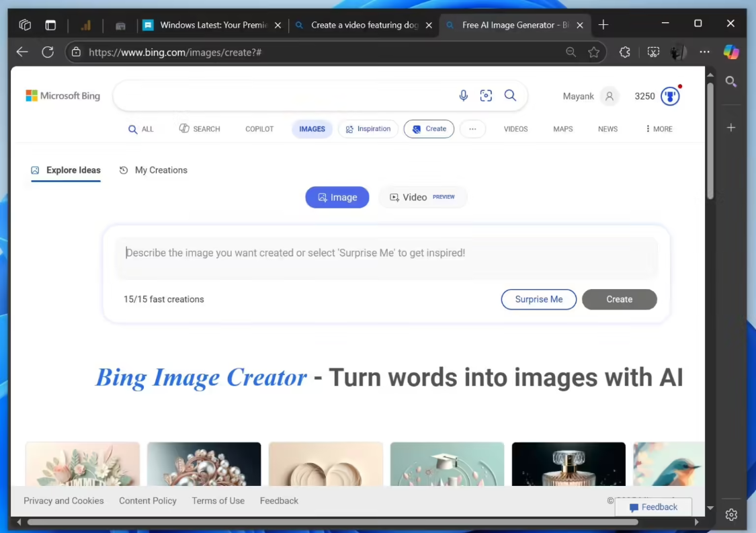
Task: Switch to the Video preview mode
Action: click(422, 197)
